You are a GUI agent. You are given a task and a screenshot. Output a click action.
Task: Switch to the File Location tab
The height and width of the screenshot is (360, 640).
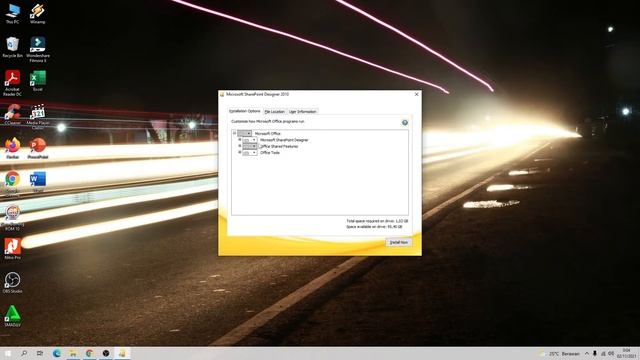[274, 111]
